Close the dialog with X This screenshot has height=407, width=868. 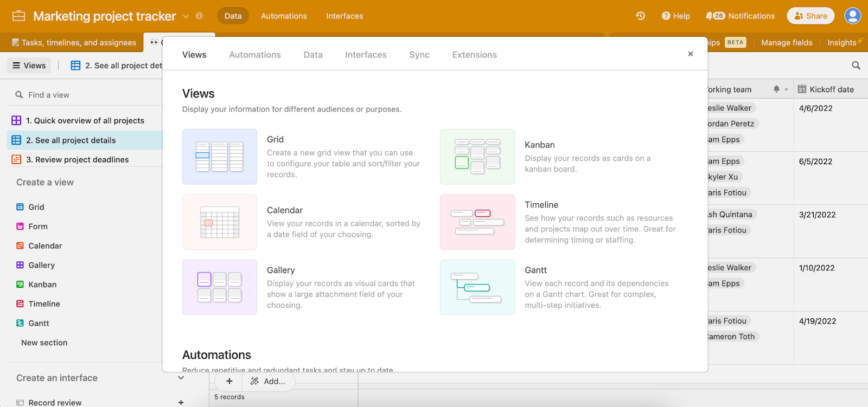tap(691, 54)
